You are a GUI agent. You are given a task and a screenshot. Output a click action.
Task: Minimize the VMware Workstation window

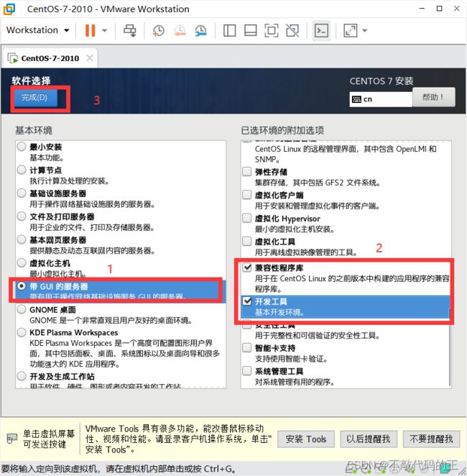point(422,9)
